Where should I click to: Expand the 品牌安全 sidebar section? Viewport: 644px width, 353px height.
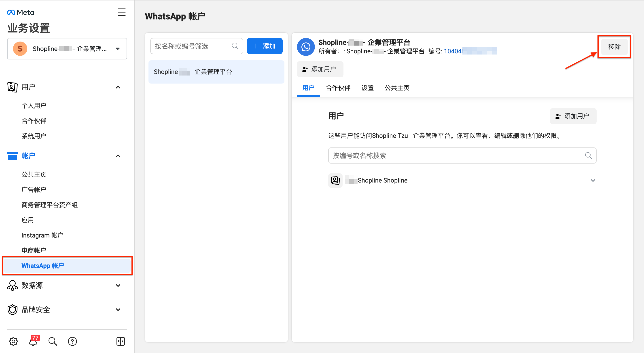(118, 309)
